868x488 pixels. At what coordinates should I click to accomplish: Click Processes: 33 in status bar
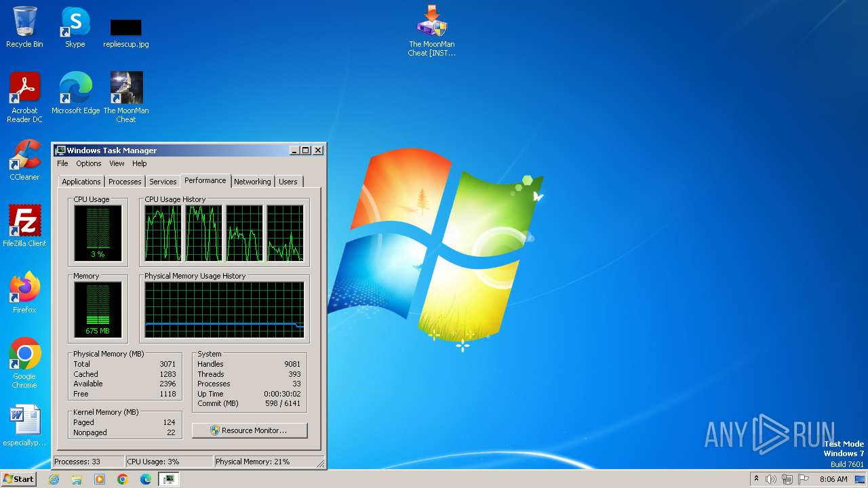(x=88, y=462)
